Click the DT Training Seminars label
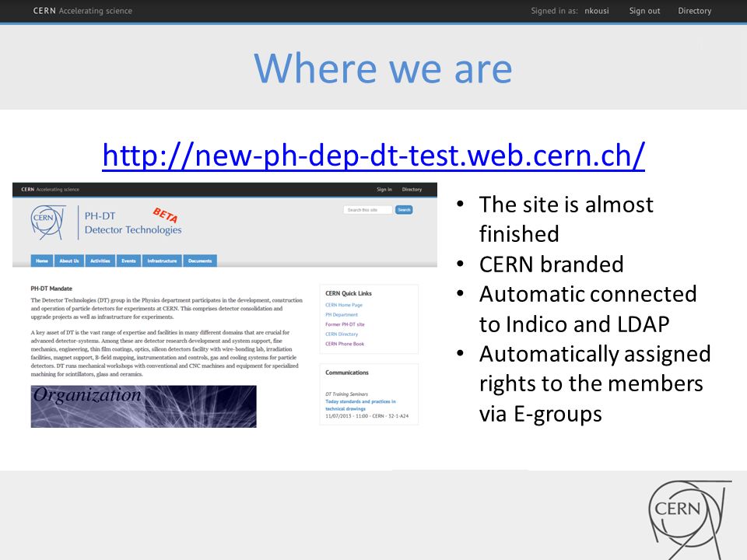 pyautogui.click(x=346, y=394)
